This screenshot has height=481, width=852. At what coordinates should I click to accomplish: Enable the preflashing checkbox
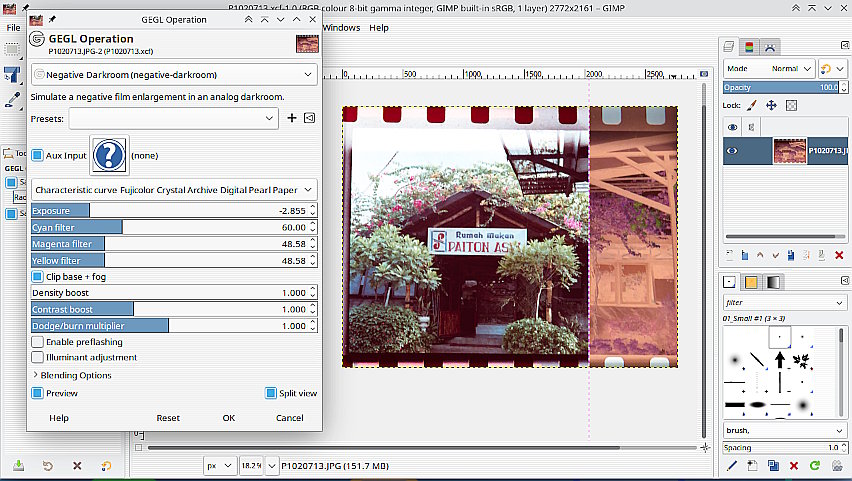pos(37,342)
